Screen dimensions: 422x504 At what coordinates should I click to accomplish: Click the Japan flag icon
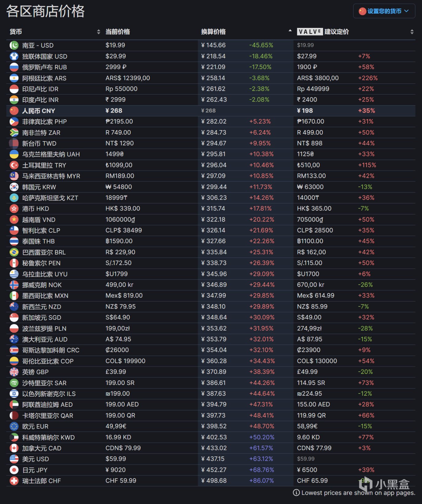click(14, 470)
